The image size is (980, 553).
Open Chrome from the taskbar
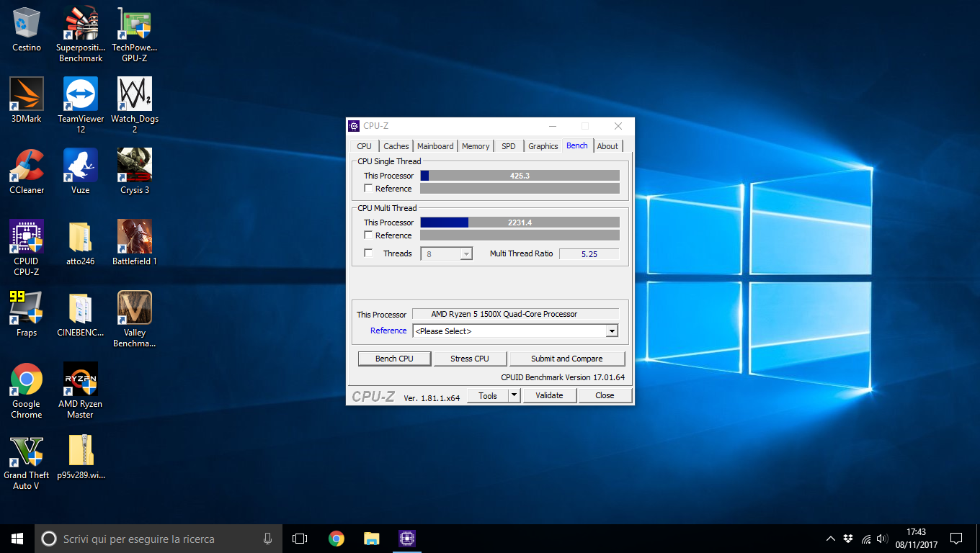(336, 539)
